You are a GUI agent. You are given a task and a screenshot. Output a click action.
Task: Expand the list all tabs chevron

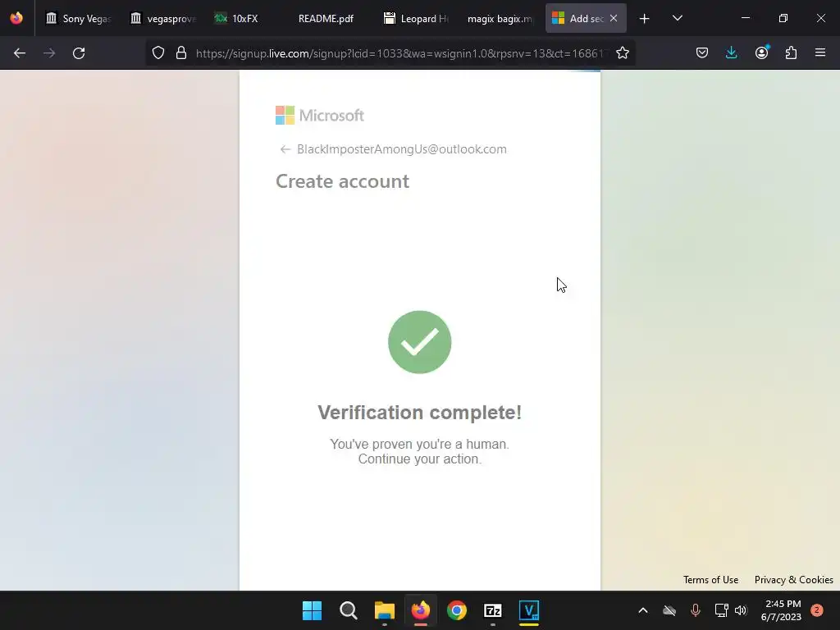677,18
